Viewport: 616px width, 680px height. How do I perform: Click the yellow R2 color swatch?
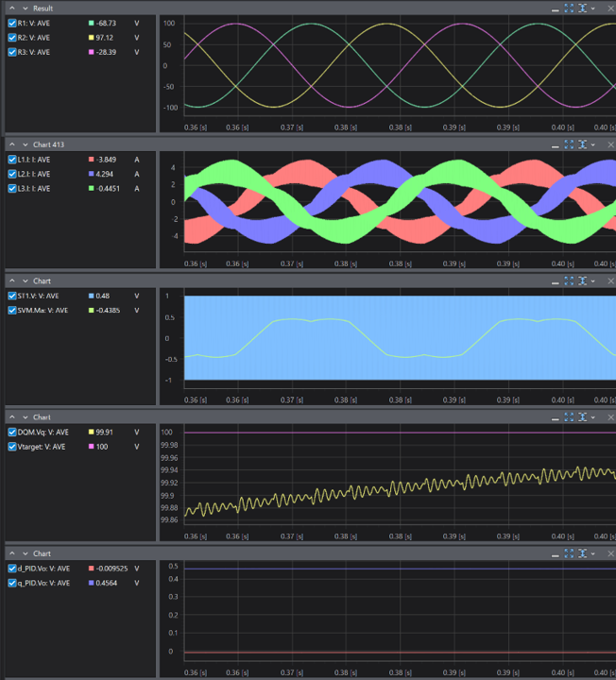click(91, 38)
